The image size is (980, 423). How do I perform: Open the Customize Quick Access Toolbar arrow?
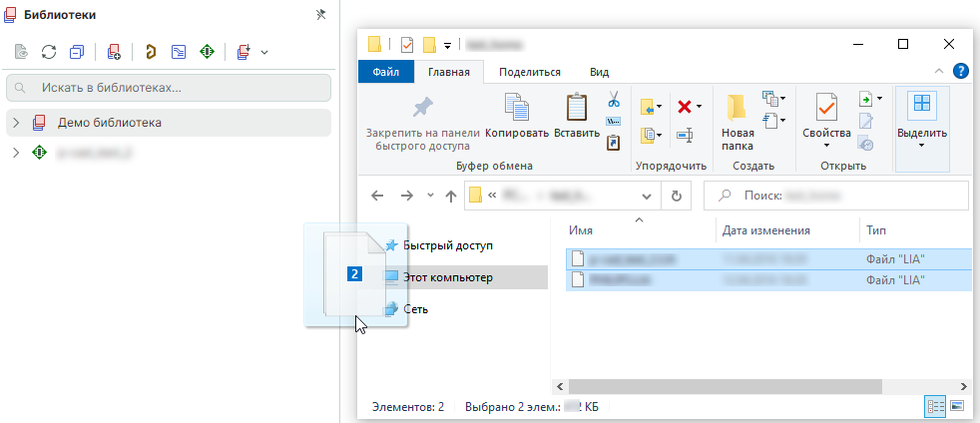tap(447, 45)
